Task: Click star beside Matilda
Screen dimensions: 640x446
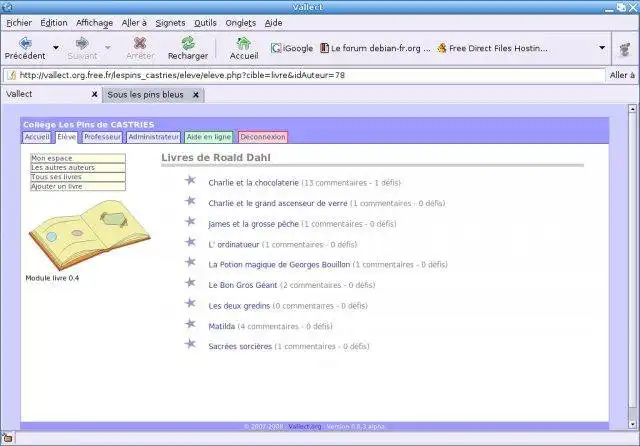Action: [x=190, y=323]
